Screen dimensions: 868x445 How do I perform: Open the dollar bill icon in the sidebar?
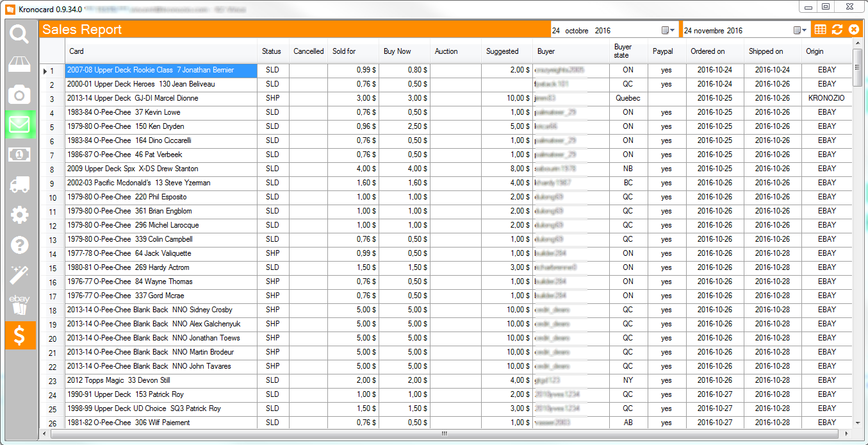(19, 155)
